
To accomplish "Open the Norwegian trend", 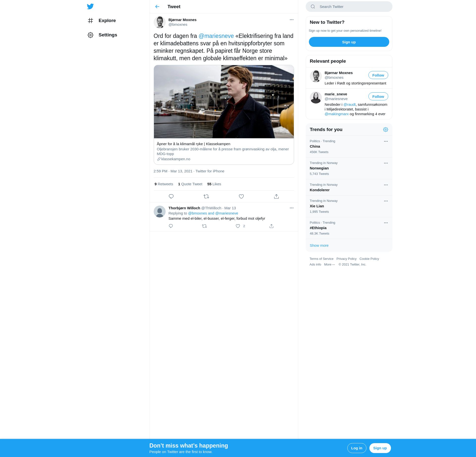I will (x=349, y=168).
